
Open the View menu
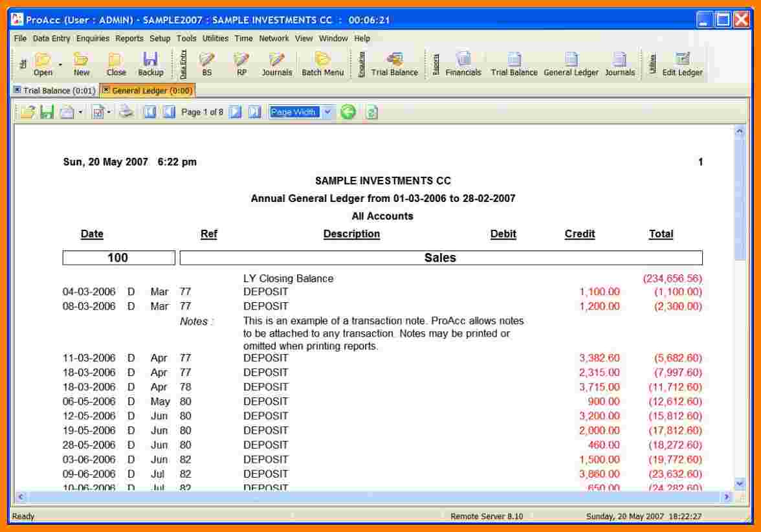point(304,38)
